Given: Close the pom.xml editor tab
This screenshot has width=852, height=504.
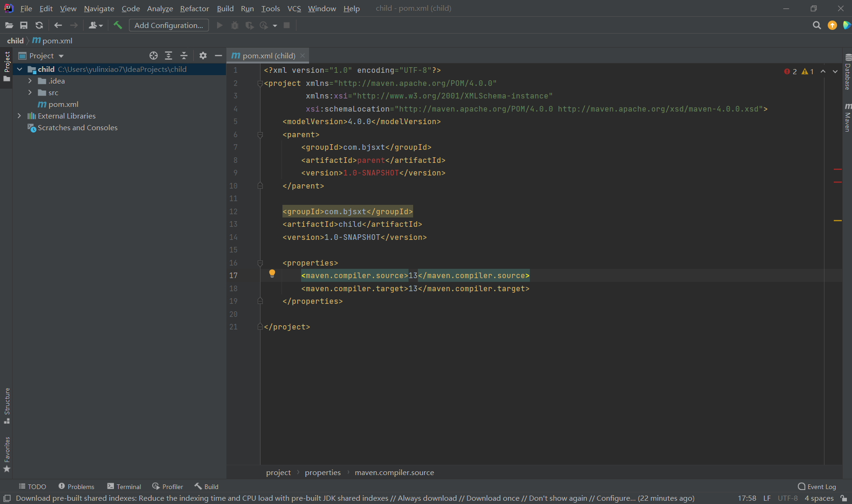Looking at the screenshot, I should [x=303, y=56].
